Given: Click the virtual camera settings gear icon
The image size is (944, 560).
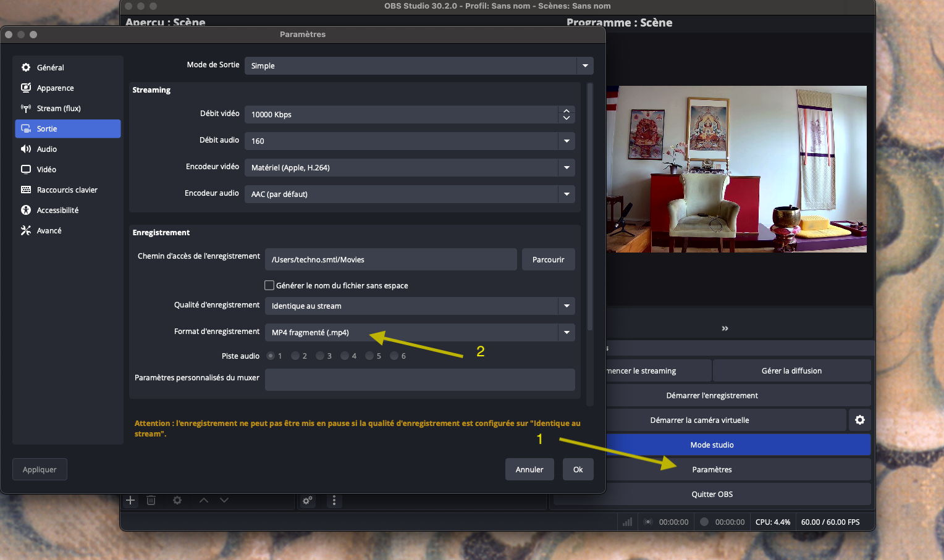Looking at the screenshot, I should click(x=859, y=420).
